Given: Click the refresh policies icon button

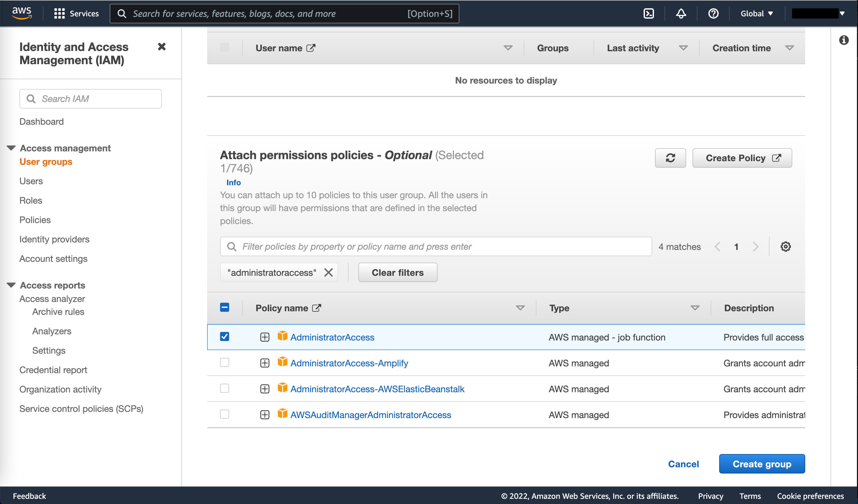Looking at the screenshot, I should 670,158.
